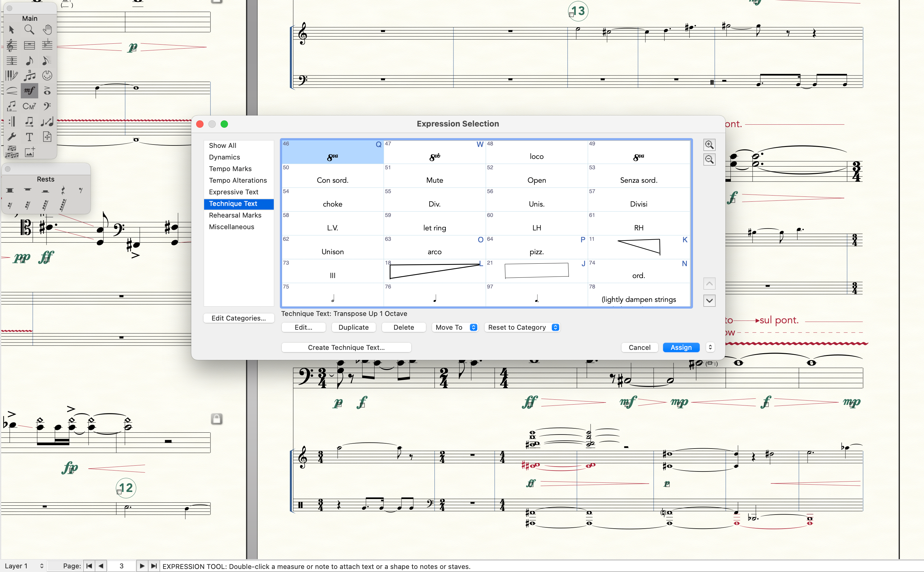This screenshot has height=572, width=924.
Task: Select the Hand Grabber tool
Action: [47, 30]
